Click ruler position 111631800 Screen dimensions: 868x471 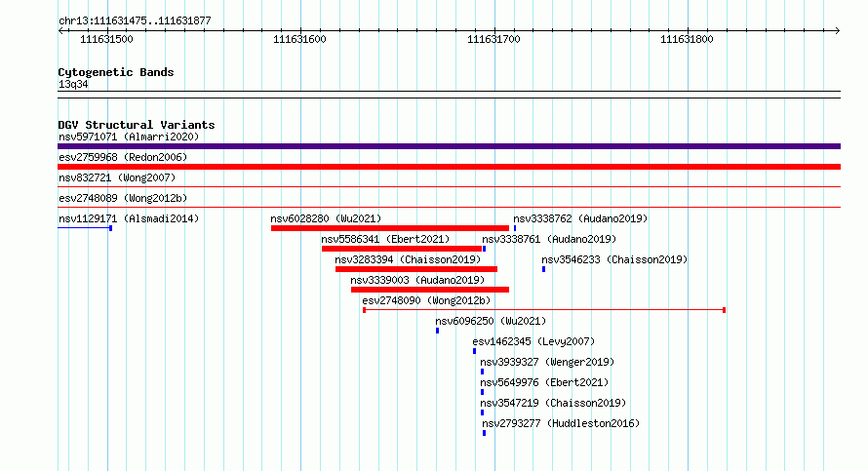(687, 39)
